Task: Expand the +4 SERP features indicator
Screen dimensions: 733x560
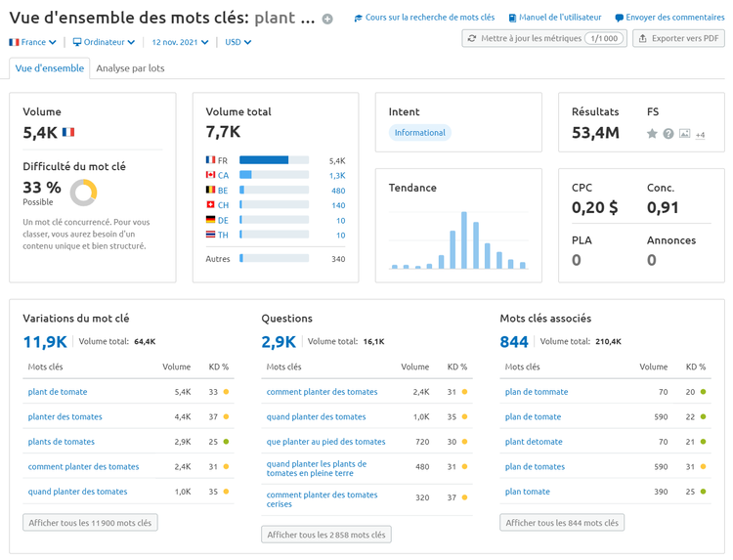Action: (x=700, y=135)
